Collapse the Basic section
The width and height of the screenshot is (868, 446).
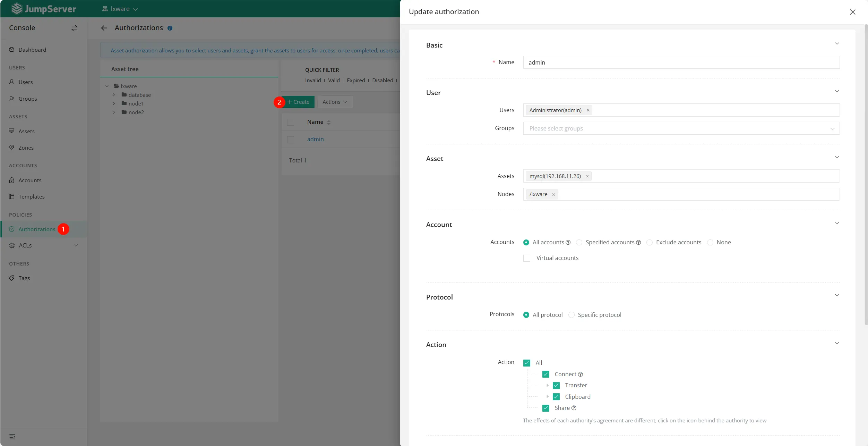tap(837, 43)
